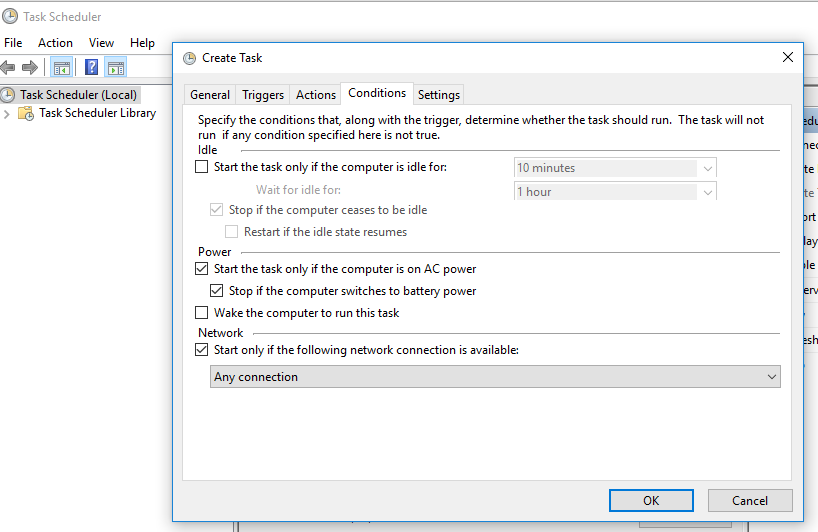The height and width of the screenshot is (532, 818).
Task: Click the Forward arrow toolbar icon
Action: [x=30, y=67]
